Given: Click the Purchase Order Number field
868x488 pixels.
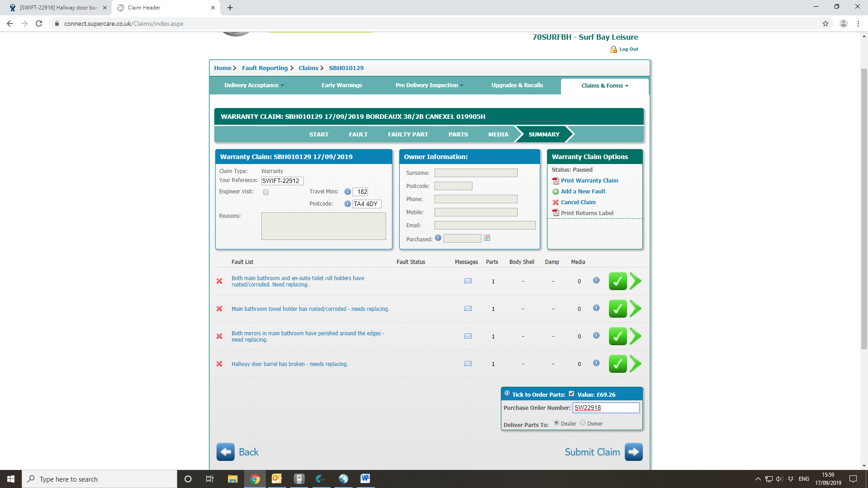Looking at the screenshot, I should [606, 408].
